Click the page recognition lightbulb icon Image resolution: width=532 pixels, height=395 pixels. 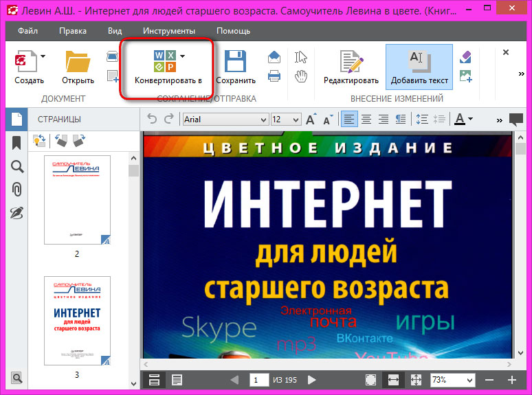(x=39, y=140)
